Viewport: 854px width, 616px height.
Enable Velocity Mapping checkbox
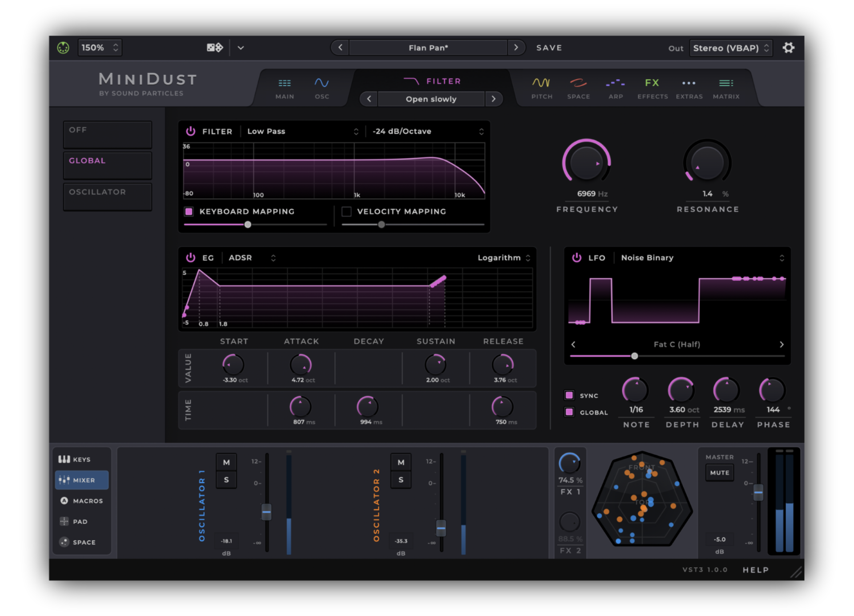[x=346, y=212]
